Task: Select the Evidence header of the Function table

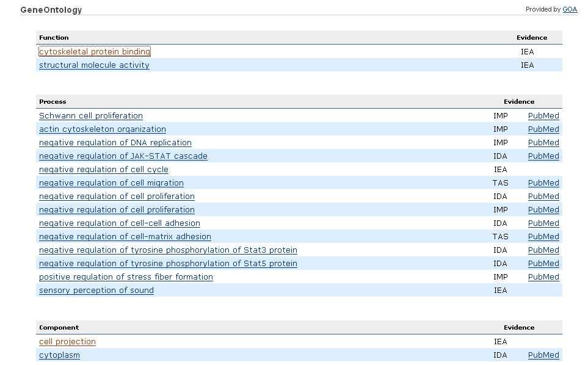Action: (532, 37)
